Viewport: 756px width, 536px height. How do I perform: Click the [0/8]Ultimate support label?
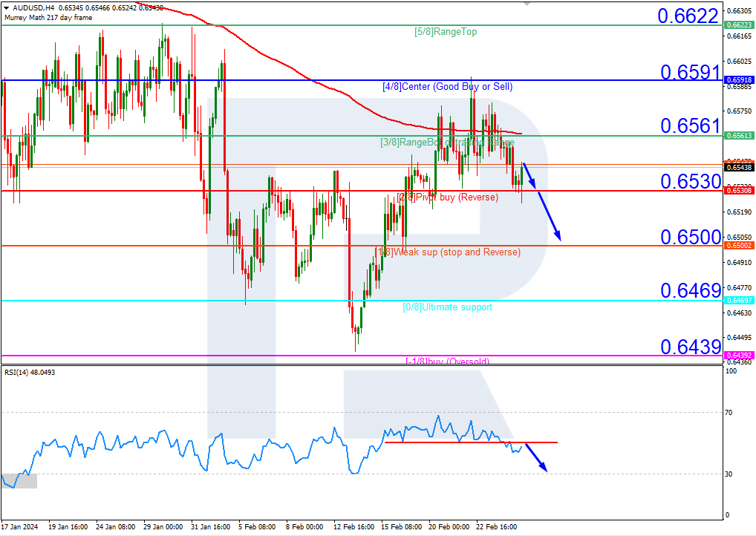coord(448,307)
